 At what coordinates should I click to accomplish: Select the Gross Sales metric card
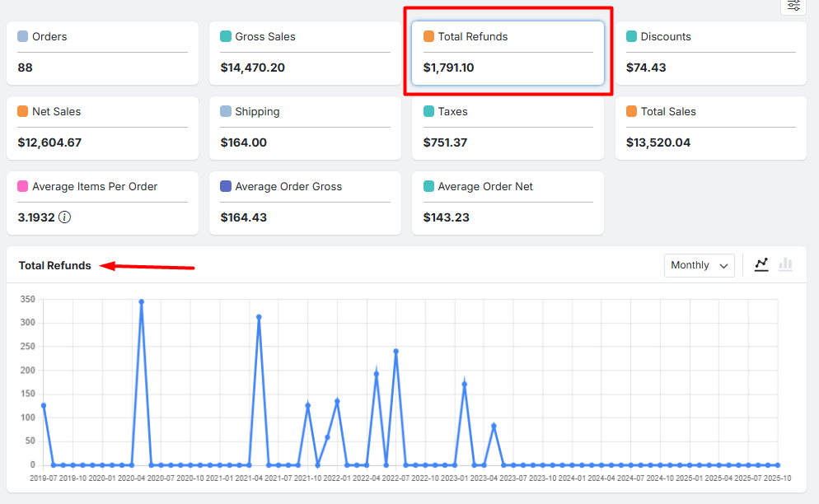click(305, 53)
